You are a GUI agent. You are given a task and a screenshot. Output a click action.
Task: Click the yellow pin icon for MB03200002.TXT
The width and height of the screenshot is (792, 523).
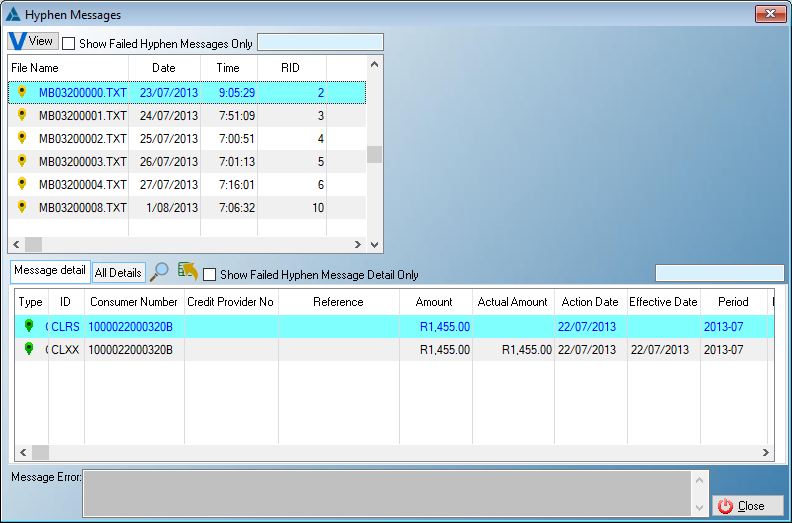(22, 138)
